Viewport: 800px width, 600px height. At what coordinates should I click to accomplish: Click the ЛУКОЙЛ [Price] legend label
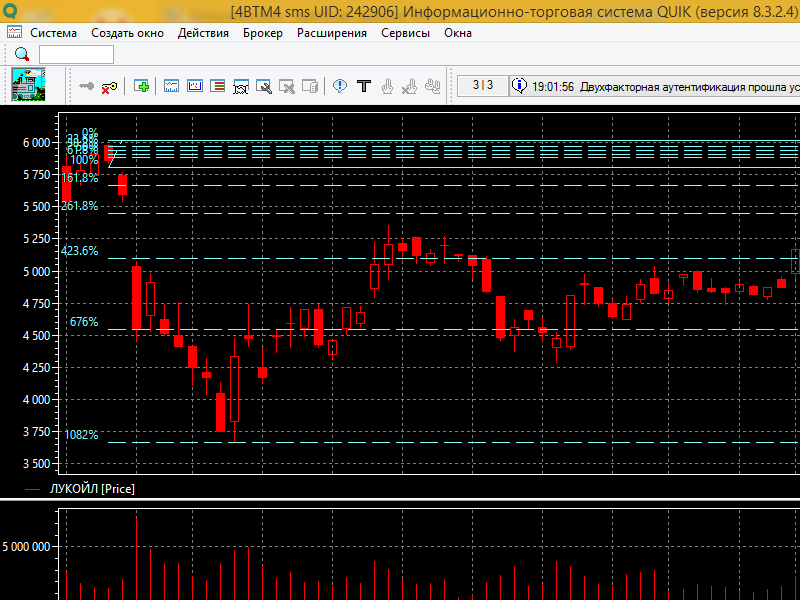coord(92,489)
